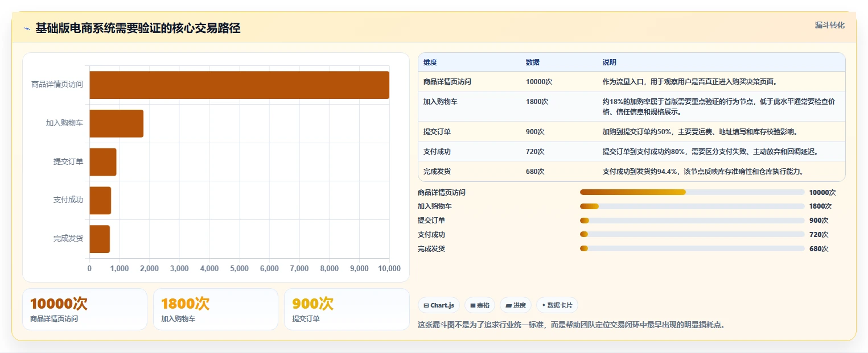
Task: Click the lightning icon before the title
Action: tap(27, 28)
